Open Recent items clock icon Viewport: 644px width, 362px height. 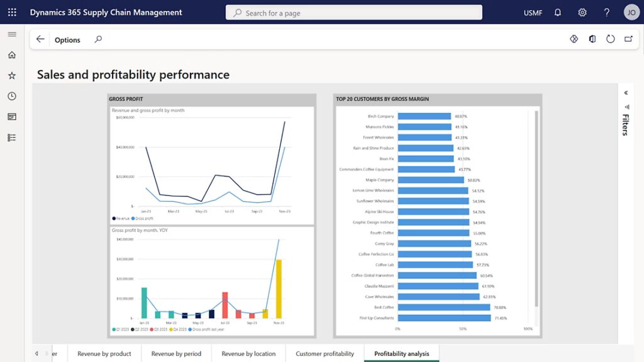12,96
